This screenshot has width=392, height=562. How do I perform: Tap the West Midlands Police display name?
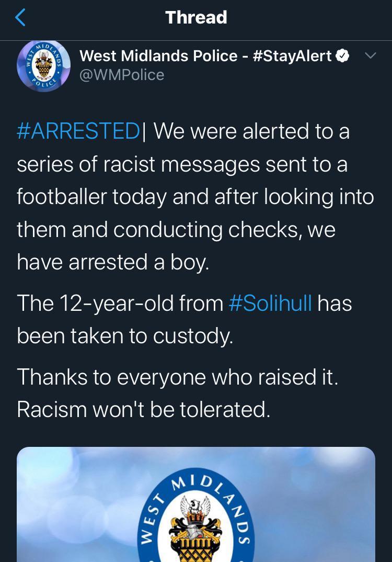[x=158, y=56]
